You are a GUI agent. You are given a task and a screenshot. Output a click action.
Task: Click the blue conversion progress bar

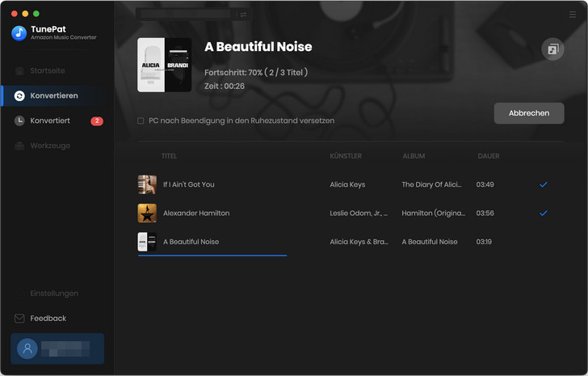tap(212, 256)
